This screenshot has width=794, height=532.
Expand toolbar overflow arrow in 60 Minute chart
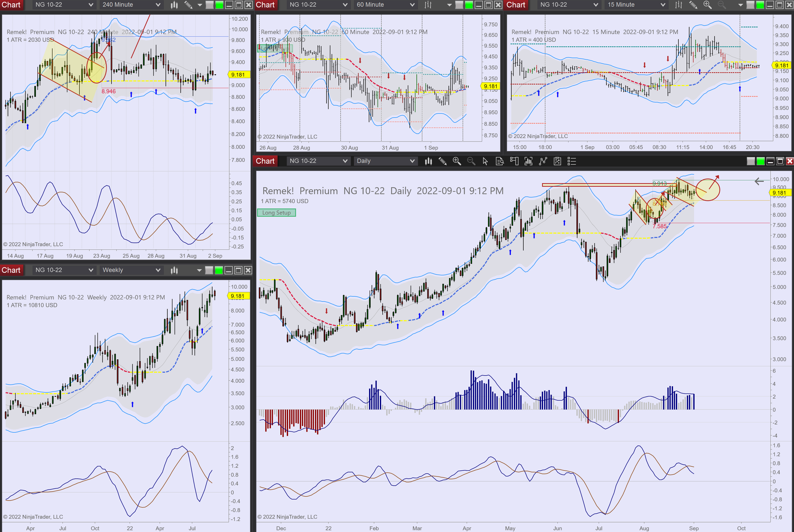click(x=449, y=5)
